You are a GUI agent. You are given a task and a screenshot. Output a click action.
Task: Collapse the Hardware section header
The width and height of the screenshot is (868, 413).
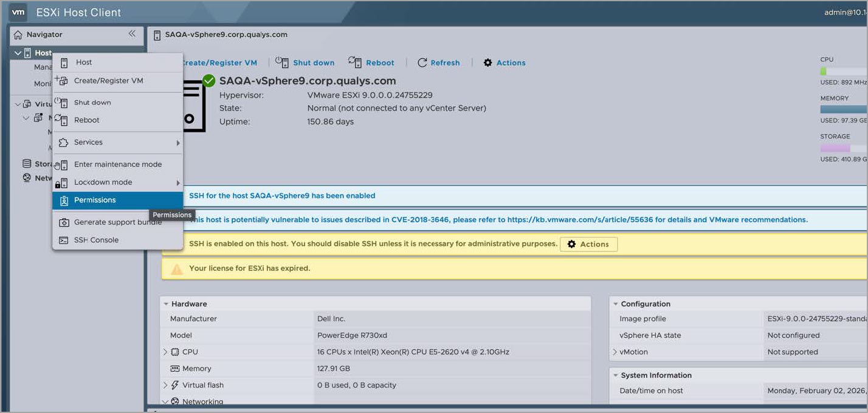coord(166,304)
